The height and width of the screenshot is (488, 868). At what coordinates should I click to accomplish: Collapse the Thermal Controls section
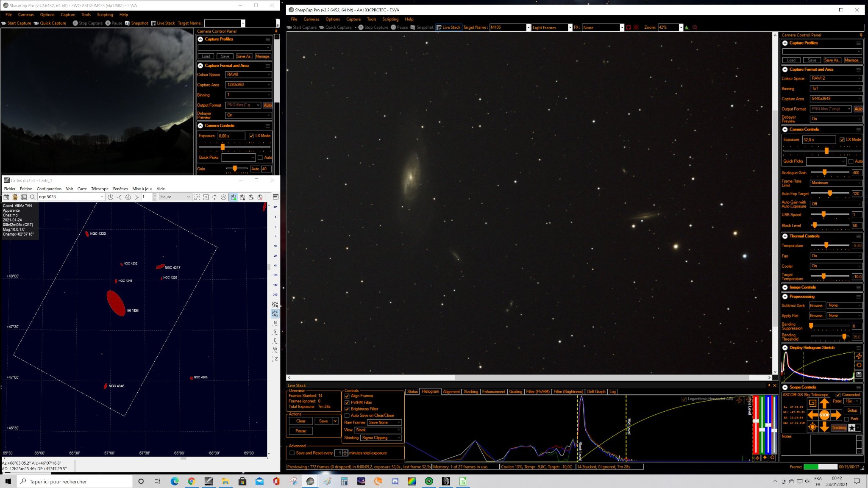[x=785, y=236]
